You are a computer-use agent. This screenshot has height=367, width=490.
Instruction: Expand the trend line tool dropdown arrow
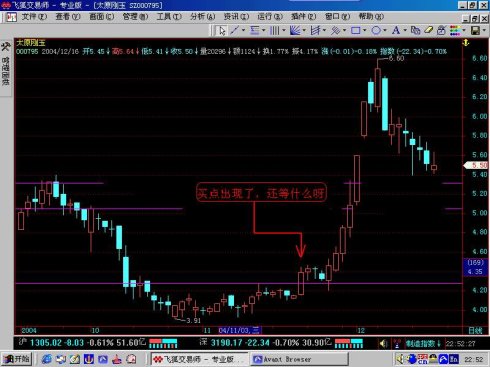click(x=244, y=30)
